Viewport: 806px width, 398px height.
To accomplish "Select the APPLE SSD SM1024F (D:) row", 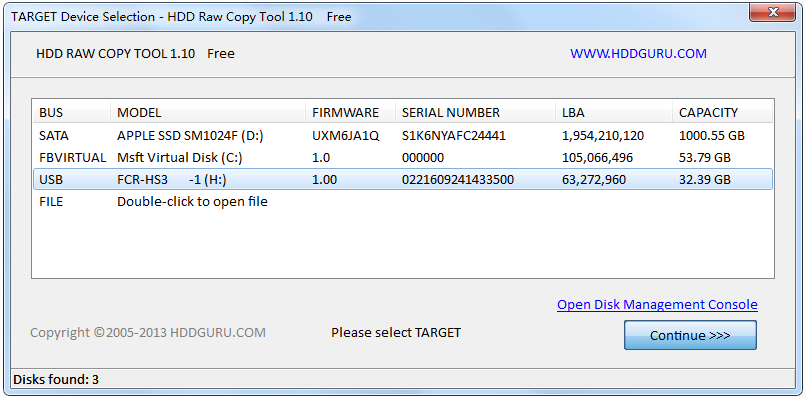I will [x=403, y=136].
